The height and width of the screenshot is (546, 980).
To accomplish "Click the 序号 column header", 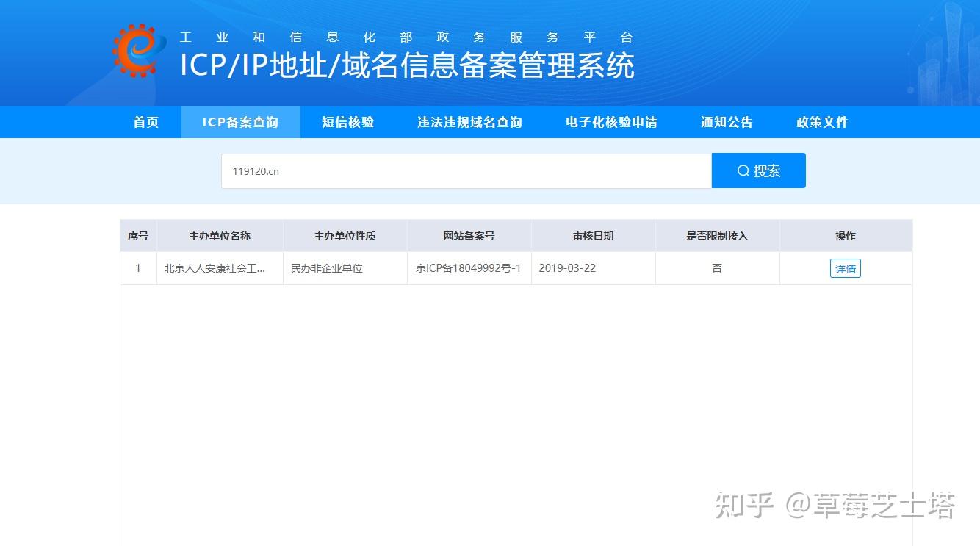I will pyautogui.click(x=138, y=236).
